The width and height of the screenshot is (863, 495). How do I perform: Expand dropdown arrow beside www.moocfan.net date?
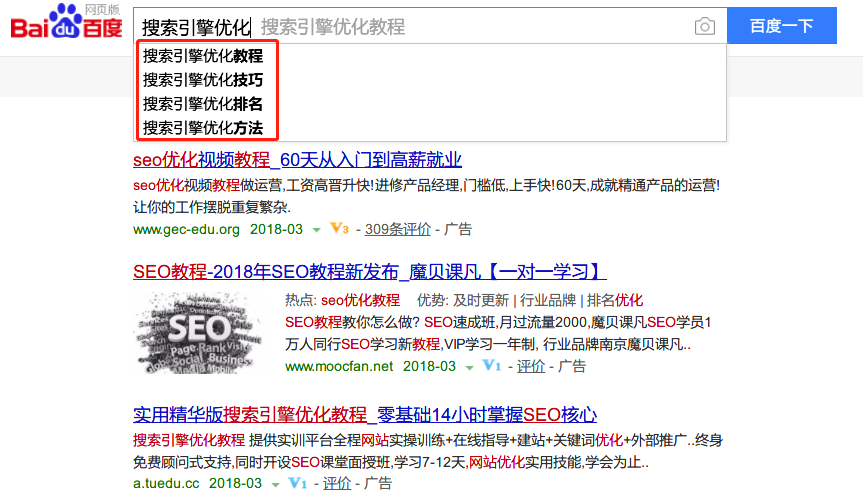tap(469, 367)
